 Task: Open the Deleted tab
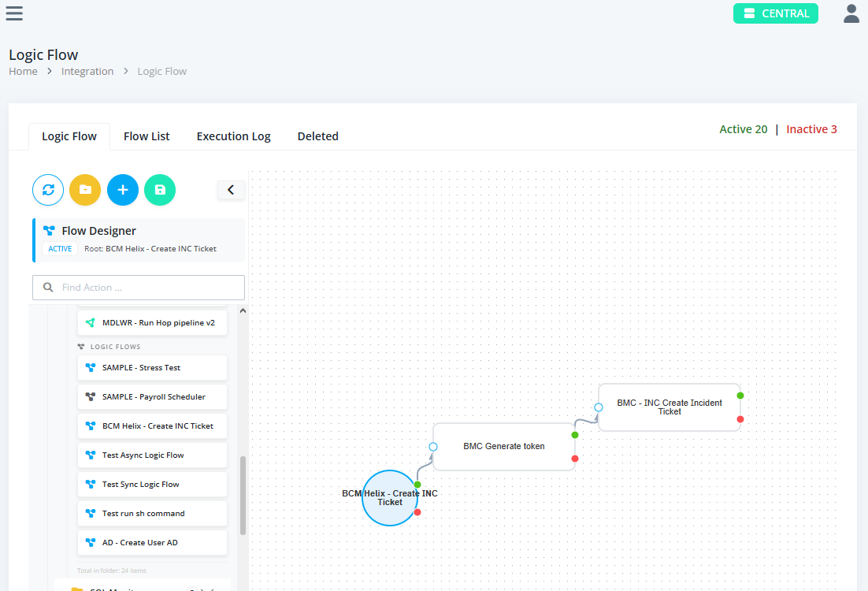coord(317,136)
